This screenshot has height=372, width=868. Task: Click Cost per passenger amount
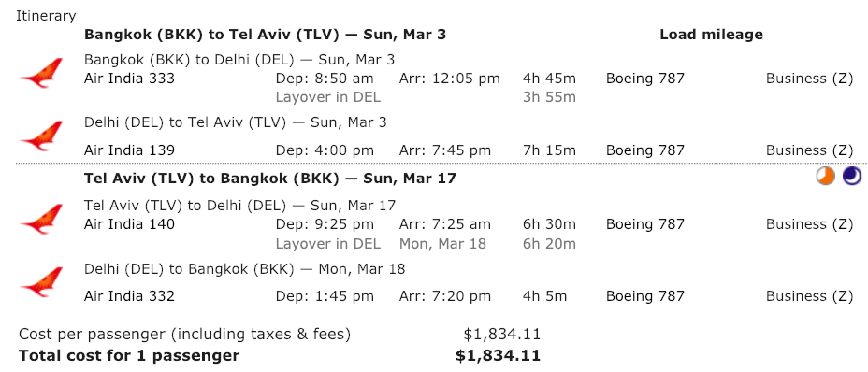(501, 335)
